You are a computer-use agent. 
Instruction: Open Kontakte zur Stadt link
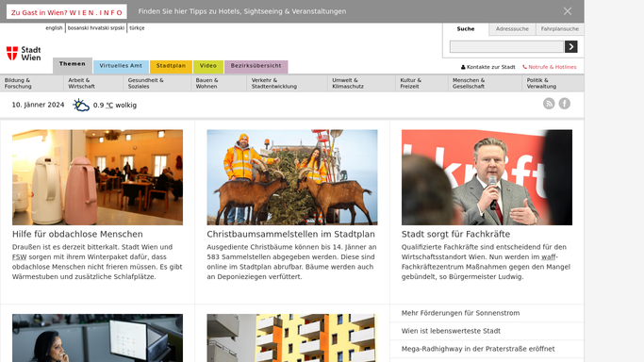coord(487,67)
